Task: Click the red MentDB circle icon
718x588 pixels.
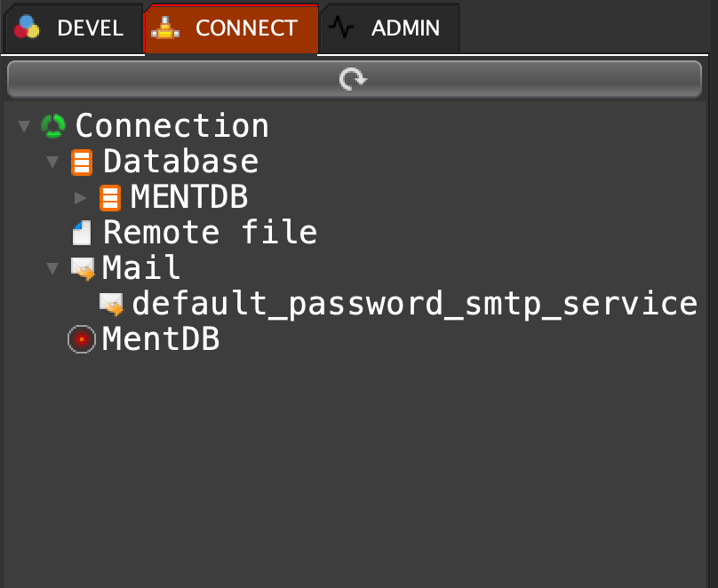Action: click(82, 339)
